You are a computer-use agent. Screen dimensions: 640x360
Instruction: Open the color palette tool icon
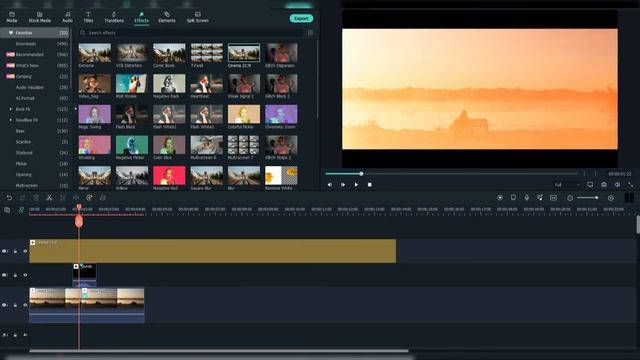click(x=89, y=198)
